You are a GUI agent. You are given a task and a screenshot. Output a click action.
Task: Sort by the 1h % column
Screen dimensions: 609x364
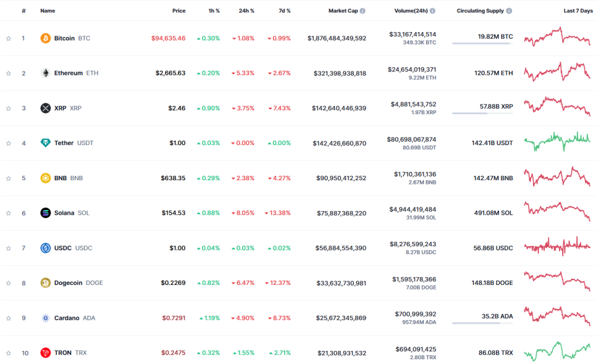[x=214, y=11]
